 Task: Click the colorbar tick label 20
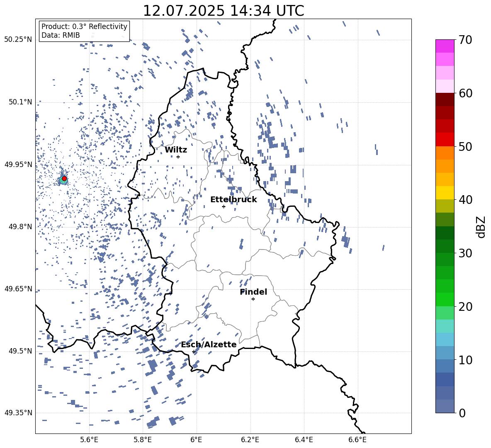[465, 306]
